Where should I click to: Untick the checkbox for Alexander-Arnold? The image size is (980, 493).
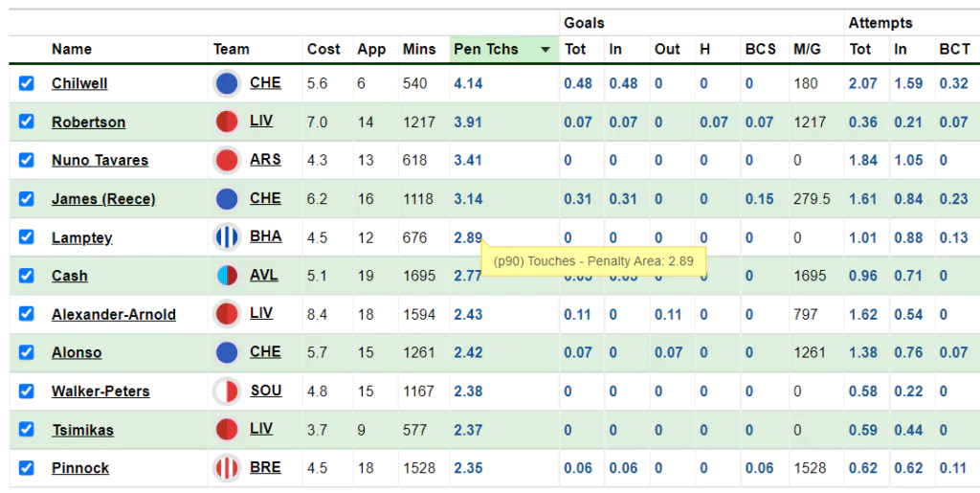tap(26, 314)
